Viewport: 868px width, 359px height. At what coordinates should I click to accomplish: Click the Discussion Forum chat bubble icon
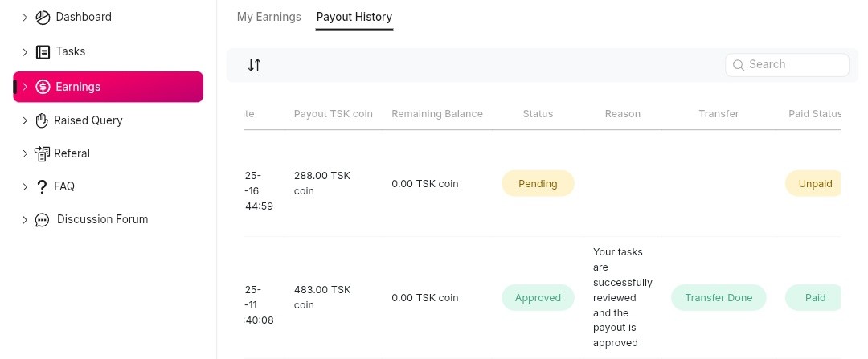(x=43, y=220)
